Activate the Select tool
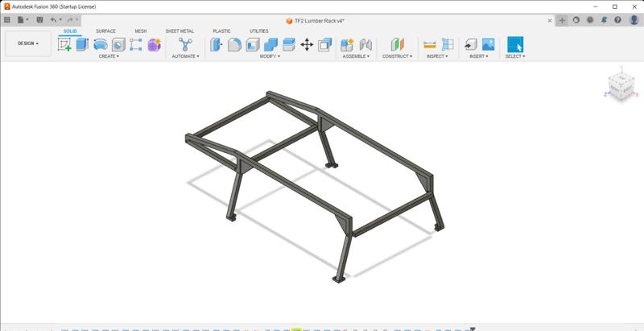Image resolution: width=644 pixels, height=331 pixels. click(x=515, y=44)
